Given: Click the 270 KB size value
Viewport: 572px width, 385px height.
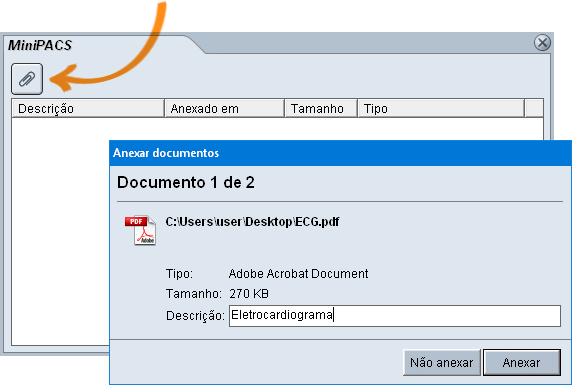Looking at the screenshot, I should tap(249, 294).
